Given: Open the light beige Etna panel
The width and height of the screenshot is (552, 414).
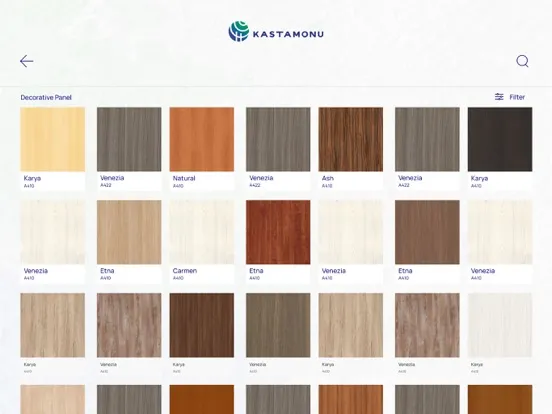Looking at the screenshot, I should (x=129, y=232).
